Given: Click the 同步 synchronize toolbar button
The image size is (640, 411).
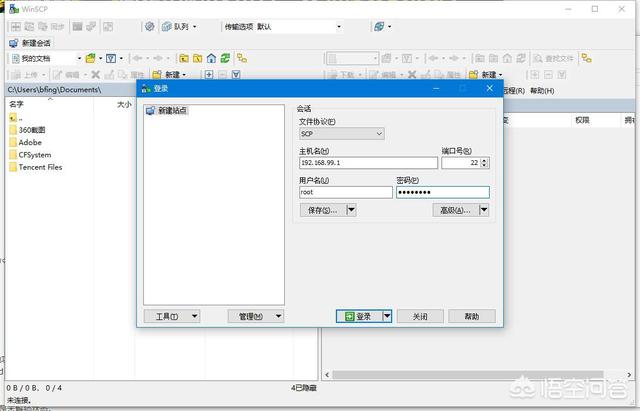Looking at the screenshot, I should point(52,27).
